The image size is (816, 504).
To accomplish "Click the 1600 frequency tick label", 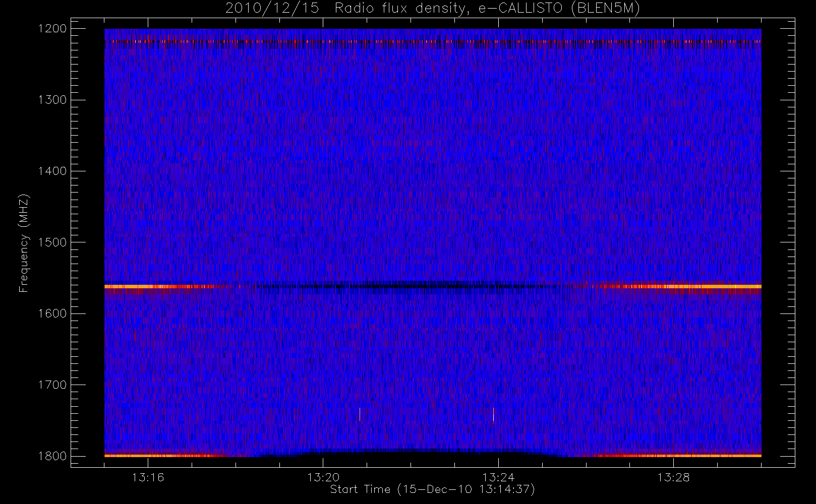I will pyautogui.click(x=52, y=313).
